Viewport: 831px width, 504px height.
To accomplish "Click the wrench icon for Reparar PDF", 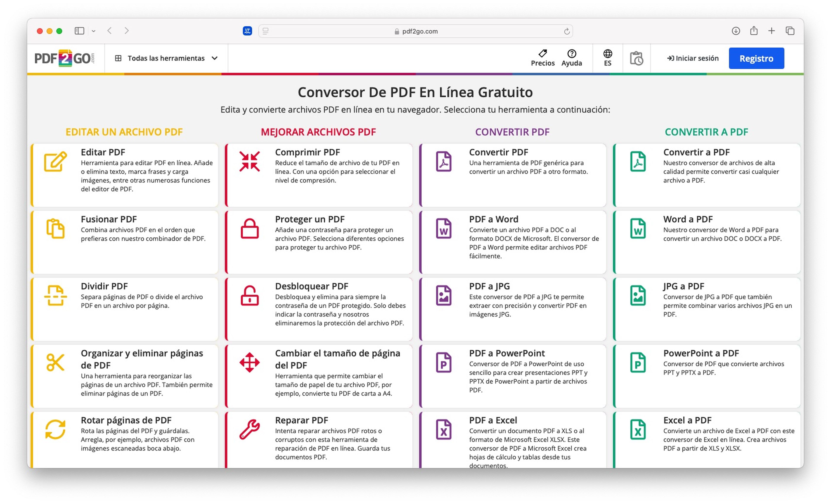I will [250, 430].
